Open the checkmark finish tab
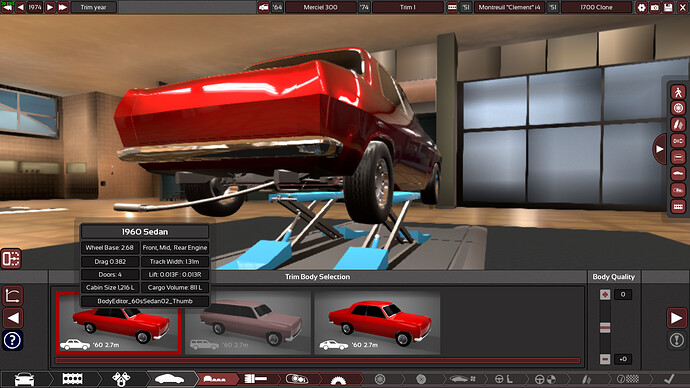This screenshot has width=690, height=388. 669,379
